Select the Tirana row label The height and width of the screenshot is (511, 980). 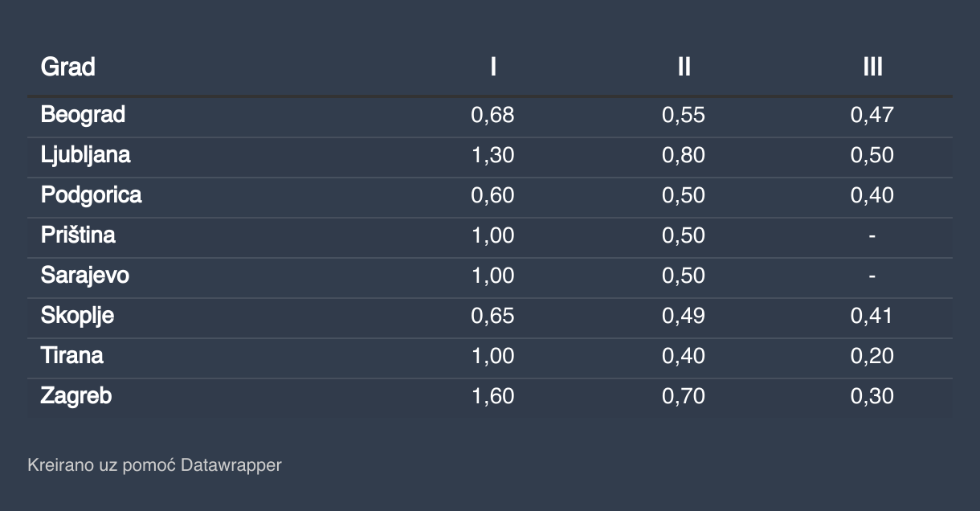click(x=71, y=356)
